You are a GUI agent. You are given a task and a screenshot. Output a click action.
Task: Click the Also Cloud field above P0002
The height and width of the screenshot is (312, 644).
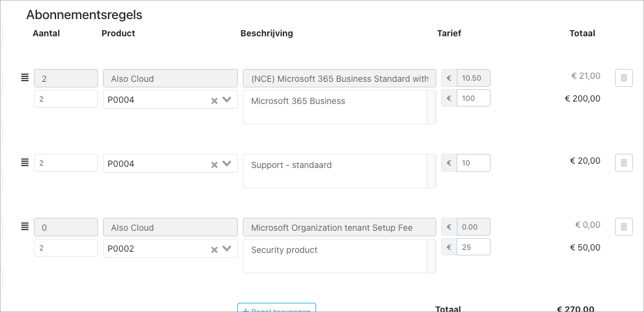click(x=170, y=227)
